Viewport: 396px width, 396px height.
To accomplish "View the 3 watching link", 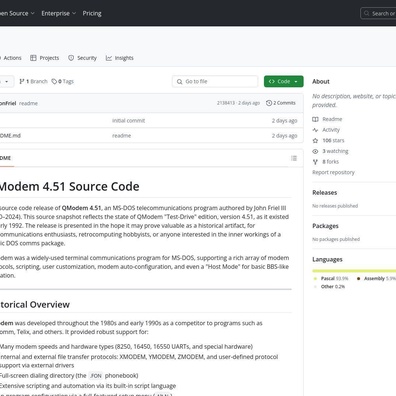I will (335, 151).
